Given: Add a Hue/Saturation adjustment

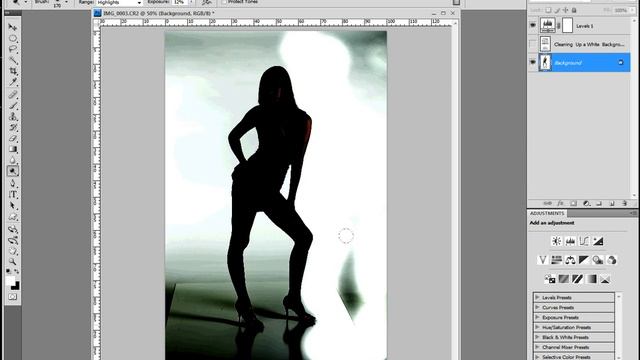Looking at the screenshot, I should point(556,260).
